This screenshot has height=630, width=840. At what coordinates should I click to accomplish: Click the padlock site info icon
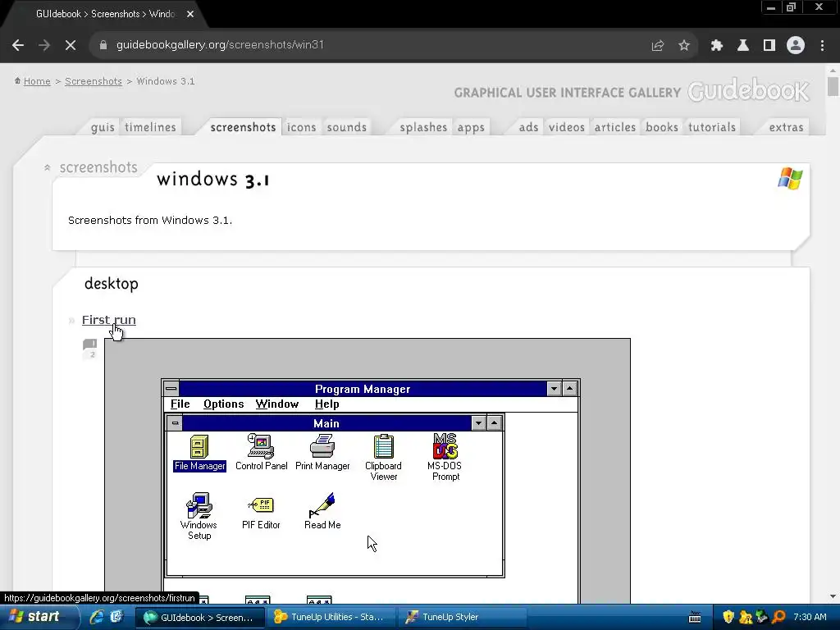[103, 45]
